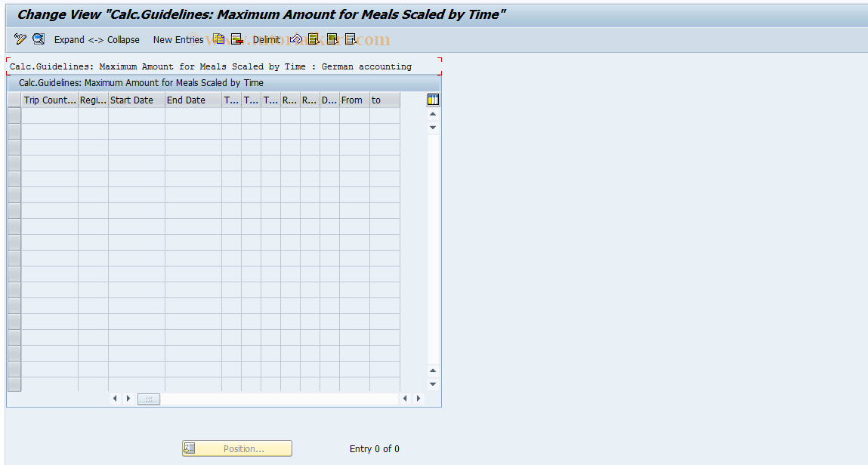Click Trip Count... column header
Image resolution: width=868 pixels, height=465 pixels.
pos(50,100)
